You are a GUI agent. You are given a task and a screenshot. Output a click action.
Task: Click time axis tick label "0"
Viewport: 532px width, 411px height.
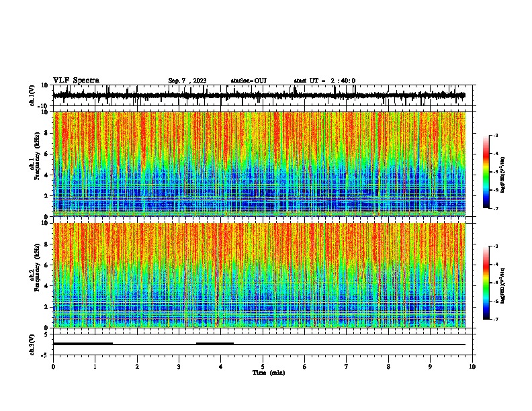coord(53,367)
